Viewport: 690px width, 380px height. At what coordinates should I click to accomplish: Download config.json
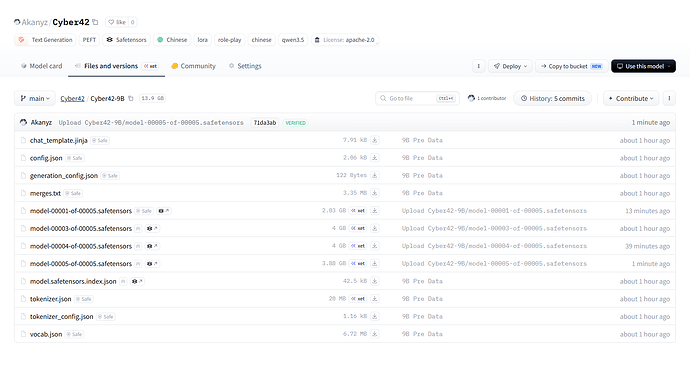(374, 158)
